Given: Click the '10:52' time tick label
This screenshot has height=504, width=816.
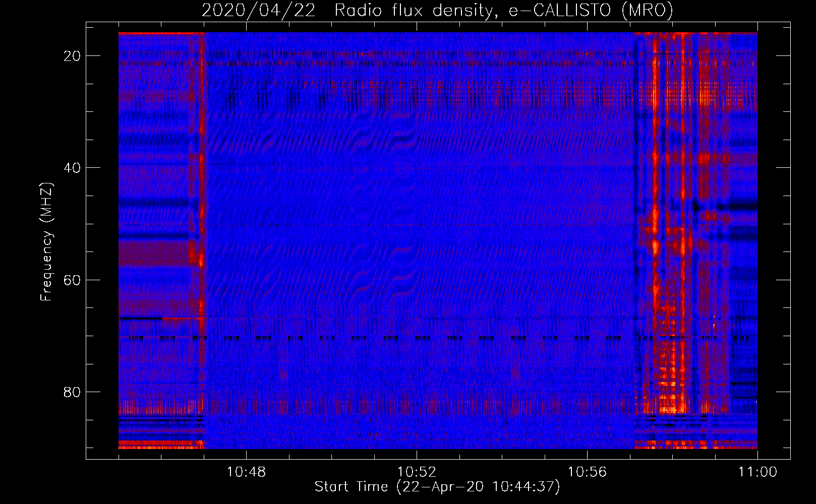Looking at the screenshot, I should 417,472.
